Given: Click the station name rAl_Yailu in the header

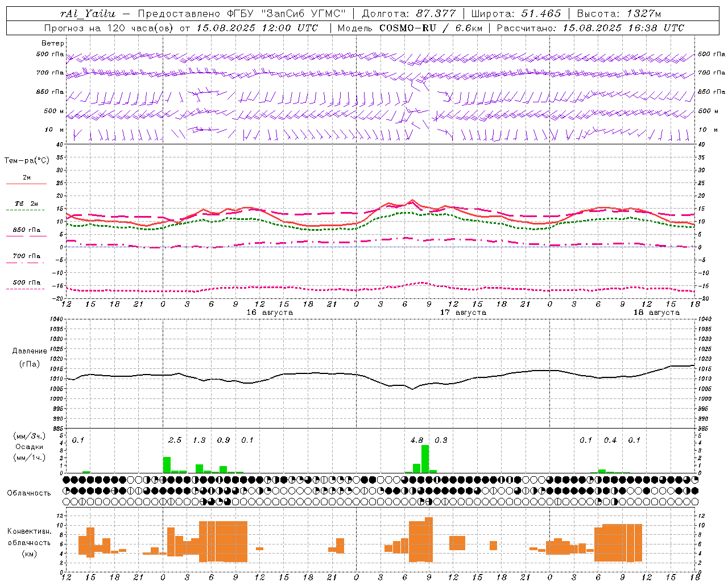Looking at the screenshot, I should [88, 14].
